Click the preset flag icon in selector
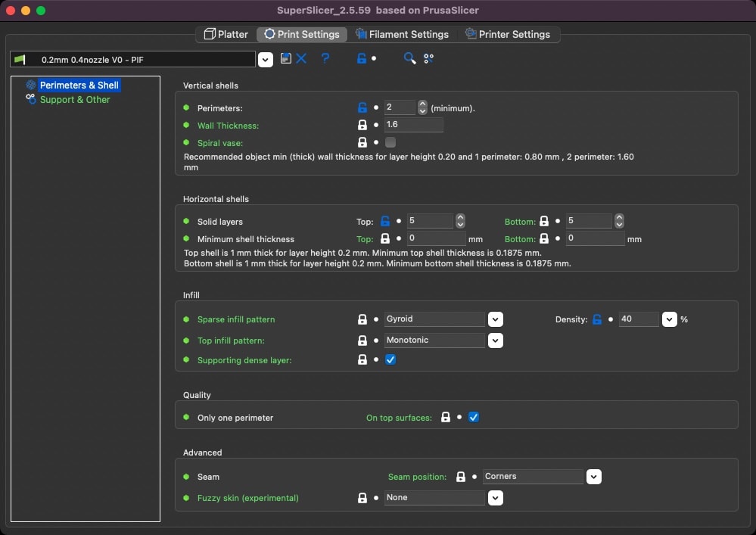This screenshot has height=535, width=756. (x=20, y=59)
